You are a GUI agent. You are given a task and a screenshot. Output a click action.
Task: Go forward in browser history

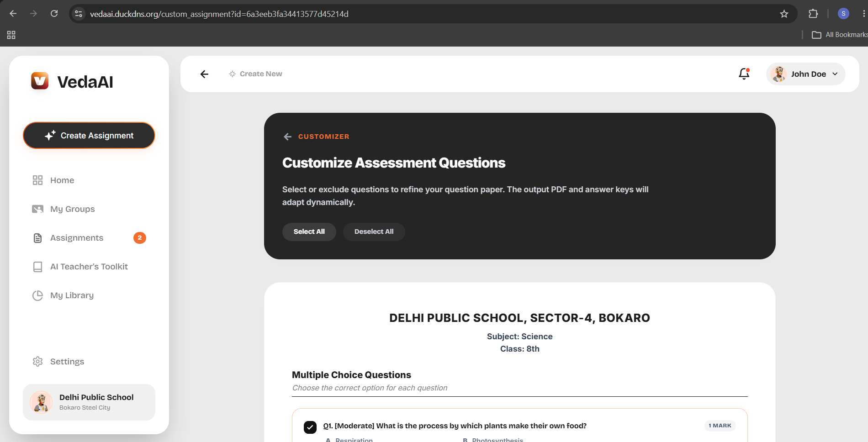(33, 14)
